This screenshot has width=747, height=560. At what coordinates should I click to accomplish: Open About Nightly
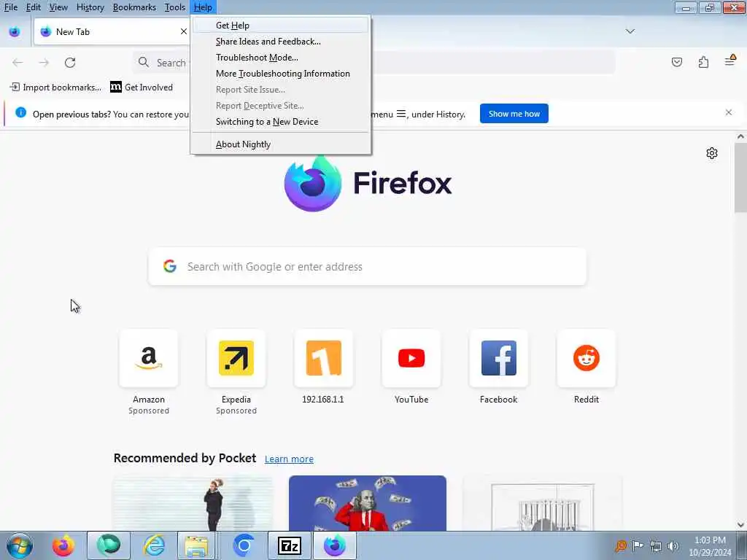pos(281,144)
